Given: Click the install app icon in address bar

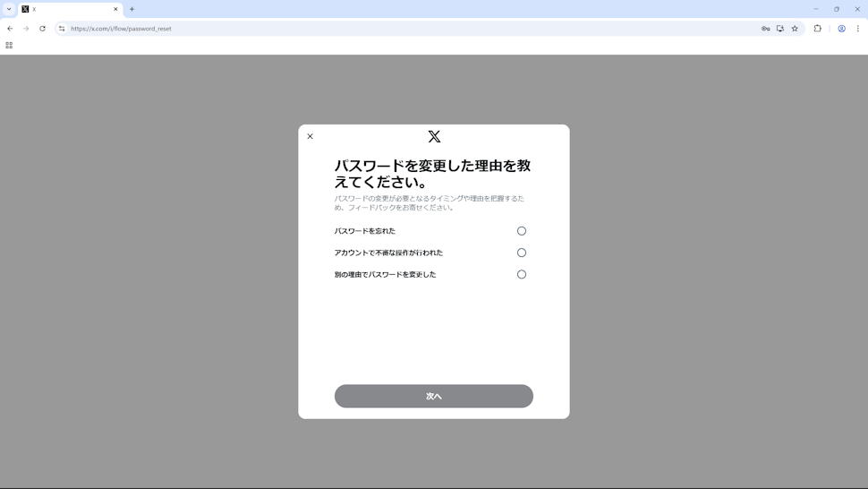Looking at the screenshot, I should pos(780,29).
